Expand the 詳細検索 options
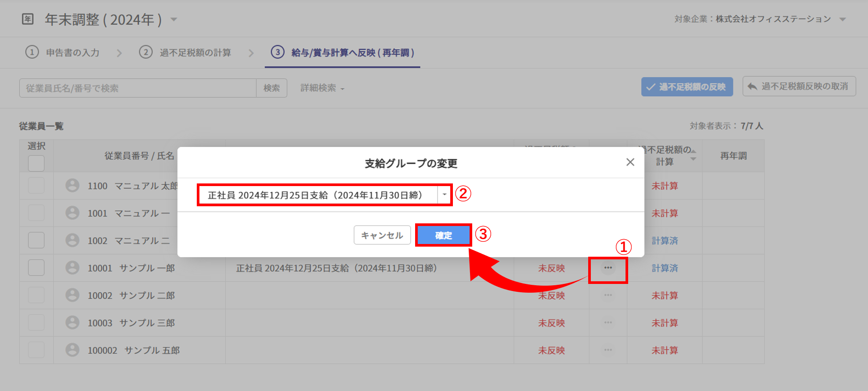Screen dimensions: 868x391 [322, 88]
